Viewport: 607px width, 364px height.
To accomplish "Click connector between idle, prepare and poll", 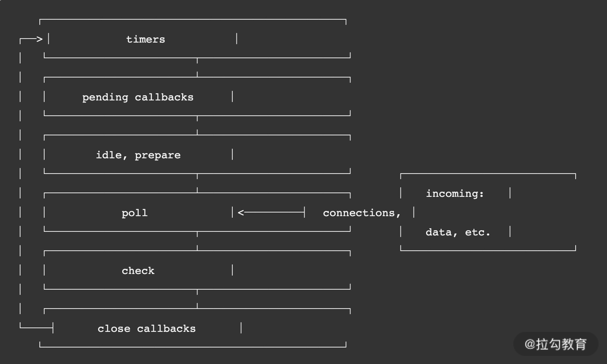I will click(197, 183).
